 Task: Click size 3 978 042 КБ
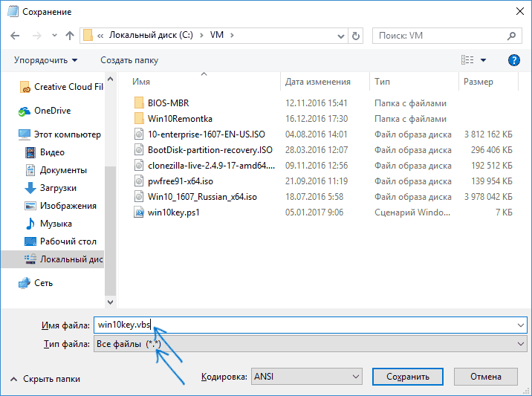pos(488,197)
